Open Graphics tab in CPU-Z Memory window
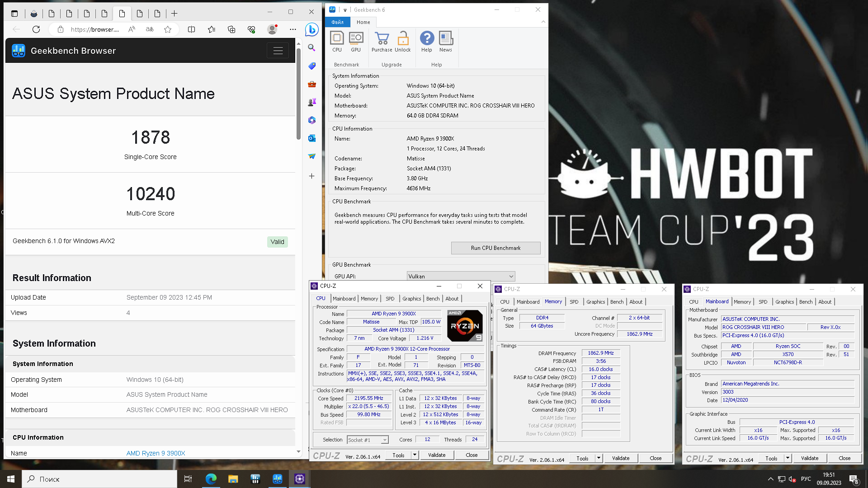 pyautogui.click(x=595, y=302)
